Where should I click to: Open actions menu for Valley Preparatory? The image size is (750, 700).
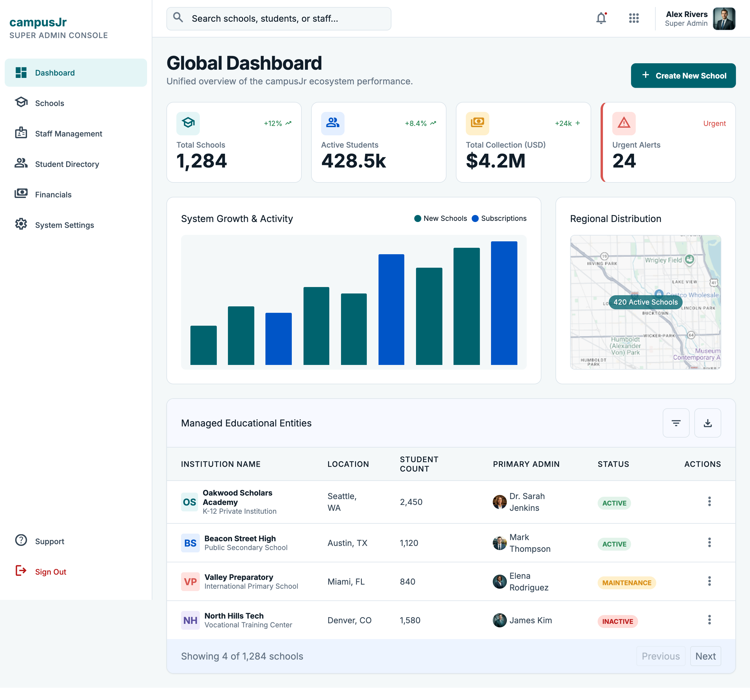point(709,581)
